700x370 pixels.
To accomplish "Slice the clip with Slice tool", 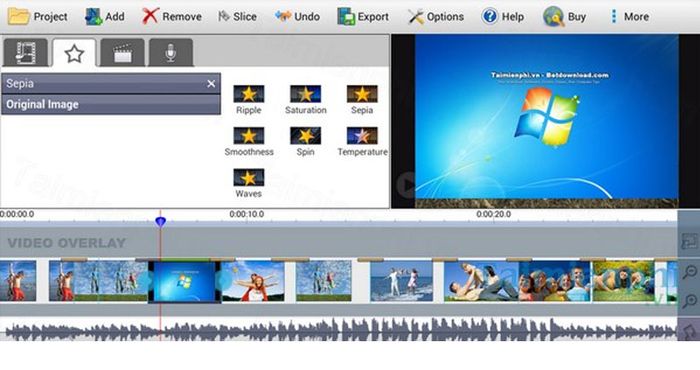I will pyautogui.click(x=237, y=17).
